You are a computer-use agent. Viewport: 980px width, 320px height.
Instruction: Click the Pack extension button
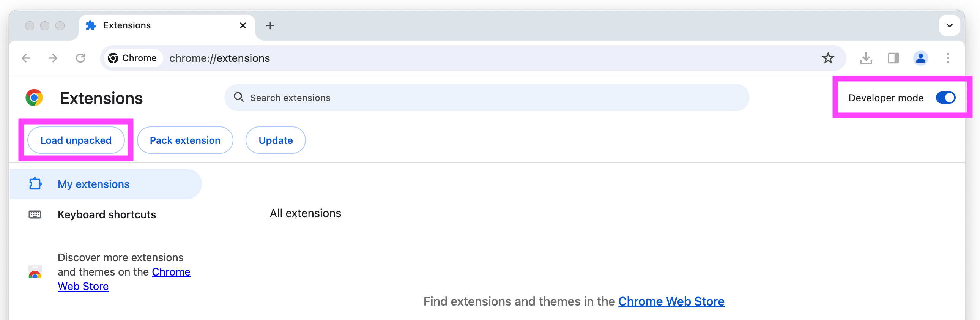185,140
